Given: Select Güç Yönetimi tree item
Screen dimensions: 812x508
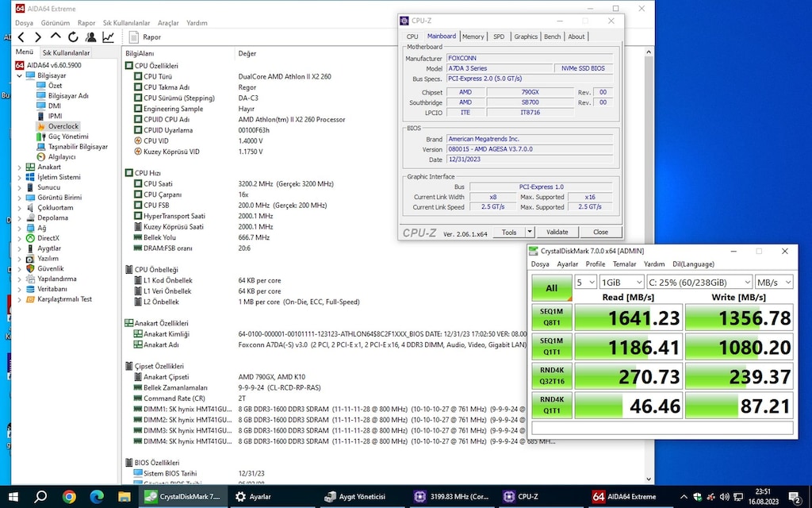Looking at the screenshot, I should (x=68, y=137).
